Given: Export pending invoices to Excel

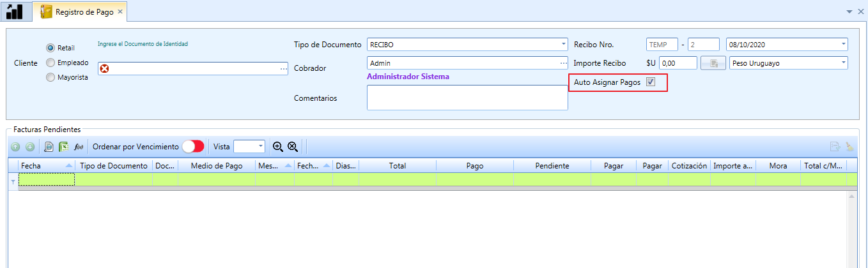Looking at the screenshot, I should click(64, 147).
